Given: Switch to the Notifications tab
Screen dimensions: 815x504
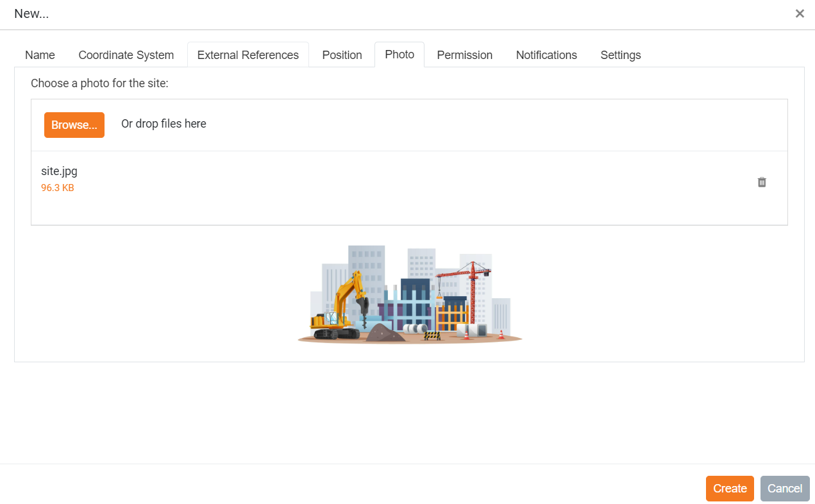Looking at the screenshot, I should pos(546,55).
